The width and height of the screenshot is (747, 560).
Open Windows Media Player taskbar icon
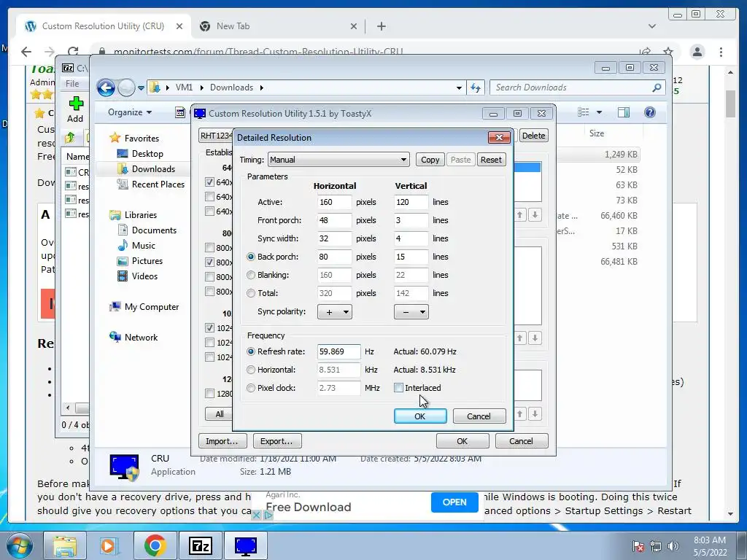coord(108,545)
